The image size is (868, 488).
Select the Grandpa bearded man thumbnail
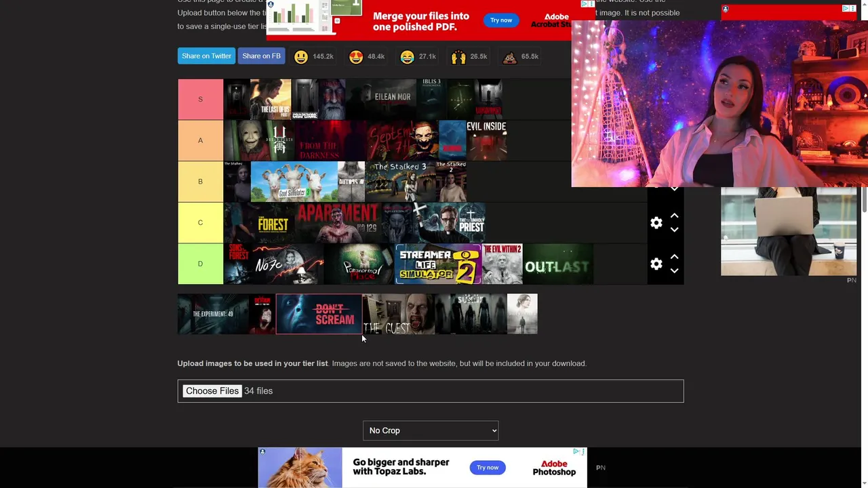pyautogui.click(x=332, y=100)
